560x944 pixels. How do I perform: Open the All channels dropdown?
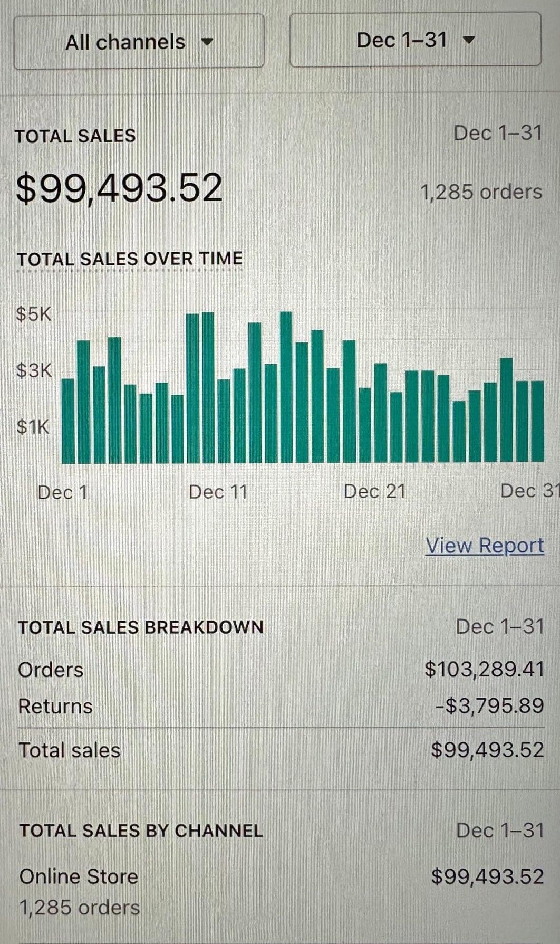point(139,42)
